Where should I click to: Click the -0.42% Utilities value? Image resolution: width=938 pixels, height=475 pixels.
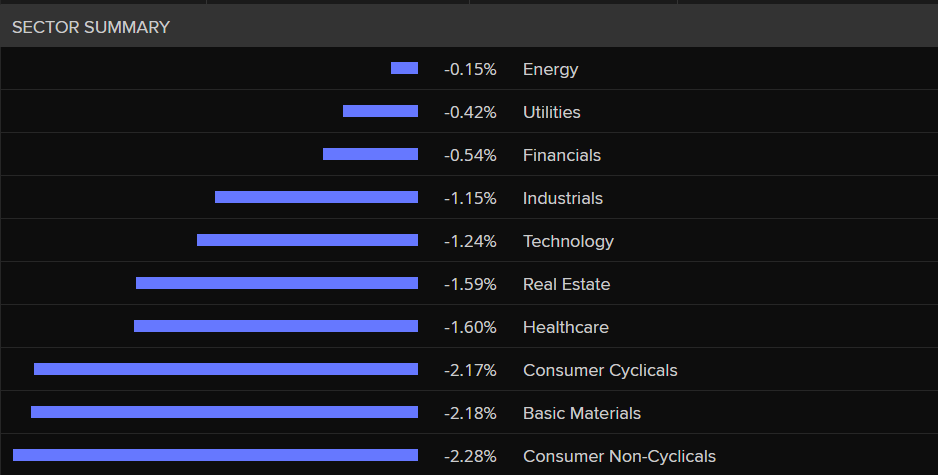(x=470, y=112)
